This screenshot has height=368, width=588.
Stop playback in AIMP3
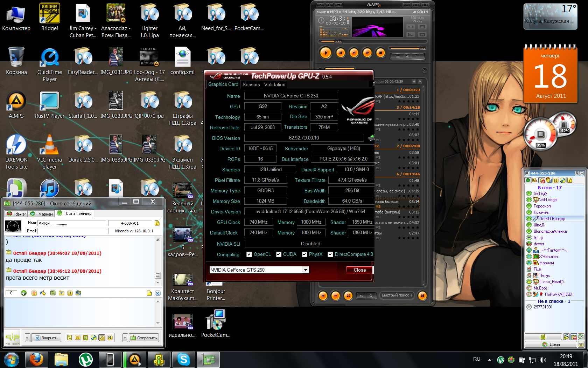click(x=380, y=53)
